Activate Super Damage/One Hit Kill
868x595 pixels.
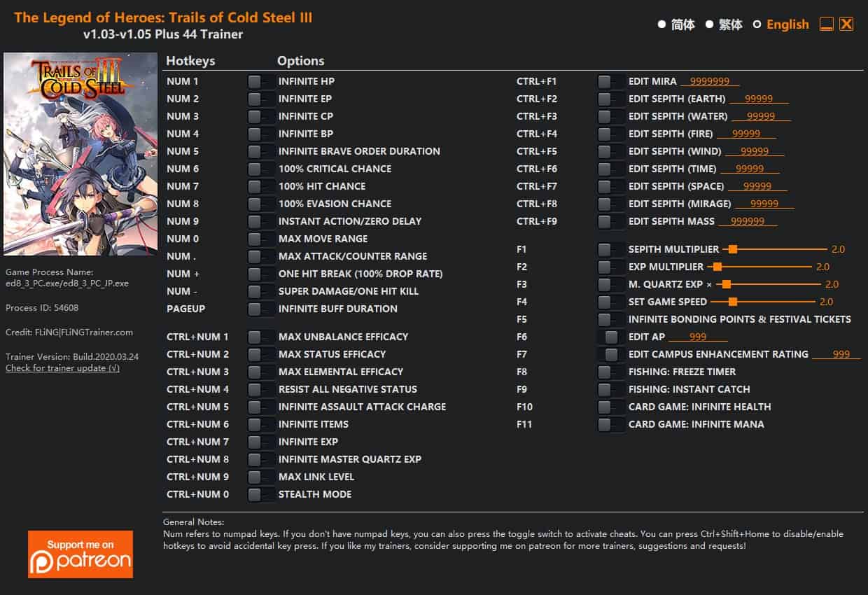[x=261, y=292]
